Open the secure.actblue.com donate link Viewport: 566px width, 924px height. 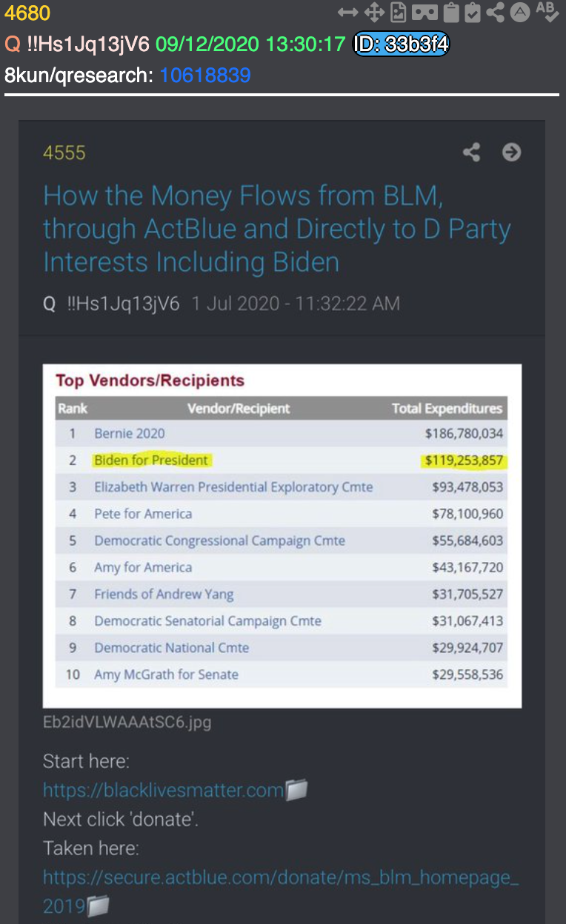pos(281,891)
